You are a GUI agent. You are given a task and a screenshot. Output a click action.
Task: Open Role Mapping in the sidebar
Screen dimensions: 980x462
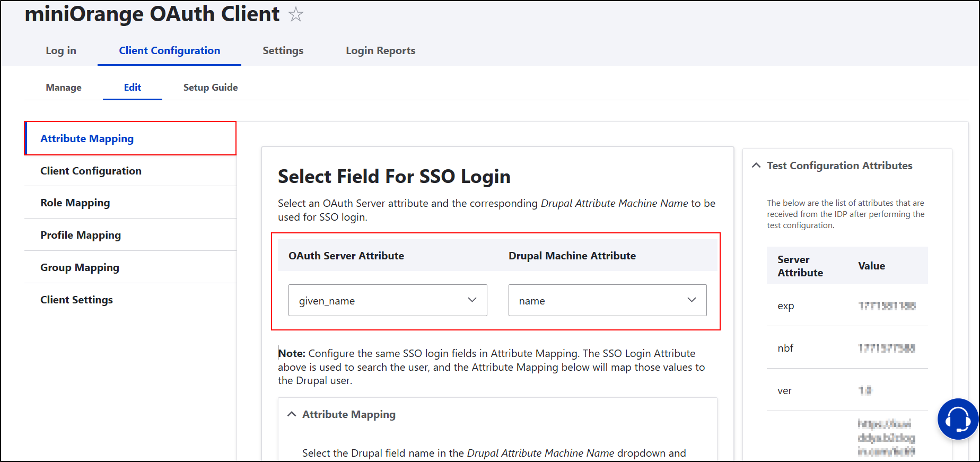[x=130, y=203]
